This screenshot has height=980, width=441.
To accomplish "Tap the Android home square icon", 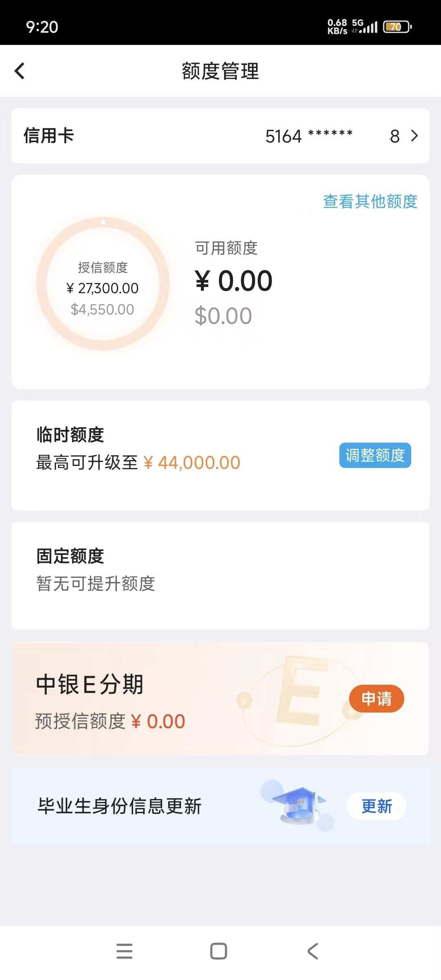I will tap(218, 951).
